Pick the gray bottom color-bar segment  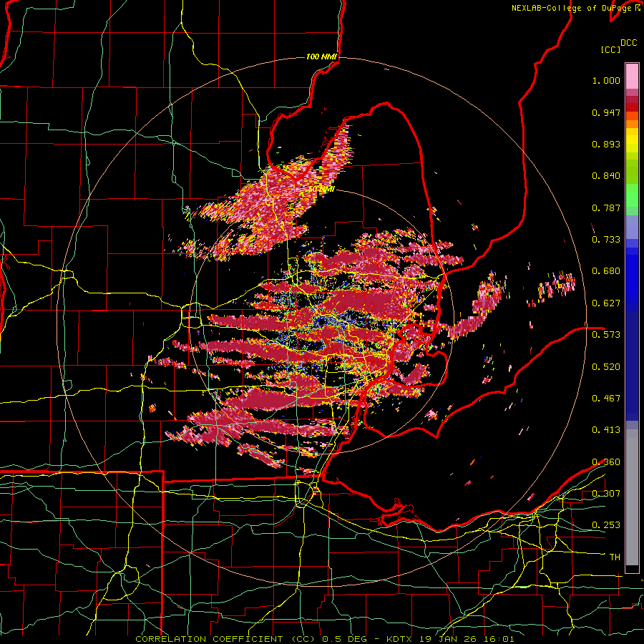632,497
